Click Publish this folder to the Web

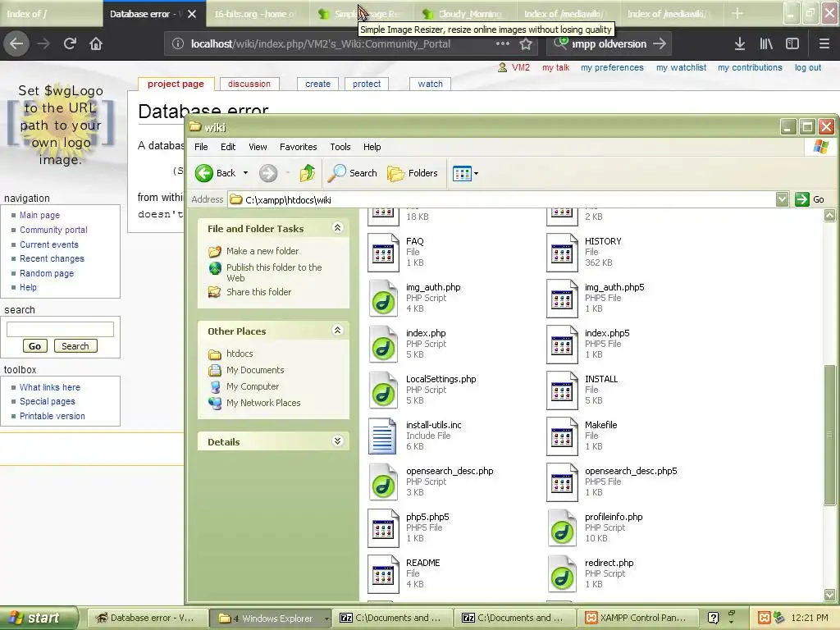pos(274,272)
